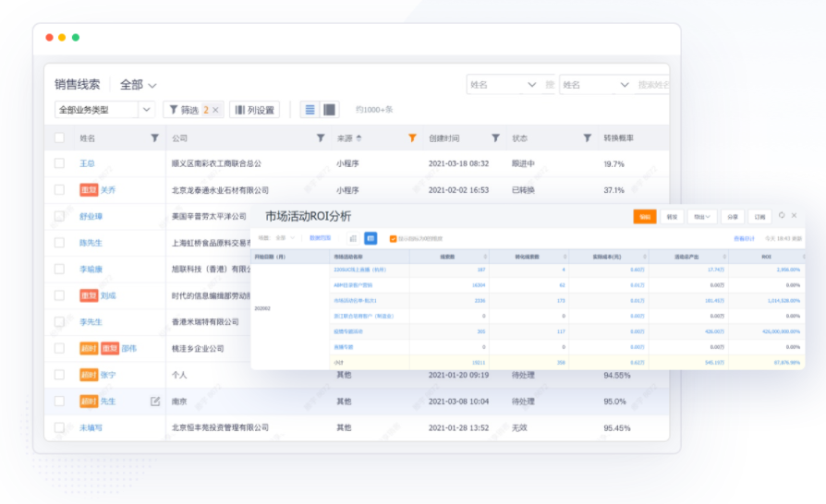
Task: Click the 列设置 column settings button
Action: coord(254,110)
